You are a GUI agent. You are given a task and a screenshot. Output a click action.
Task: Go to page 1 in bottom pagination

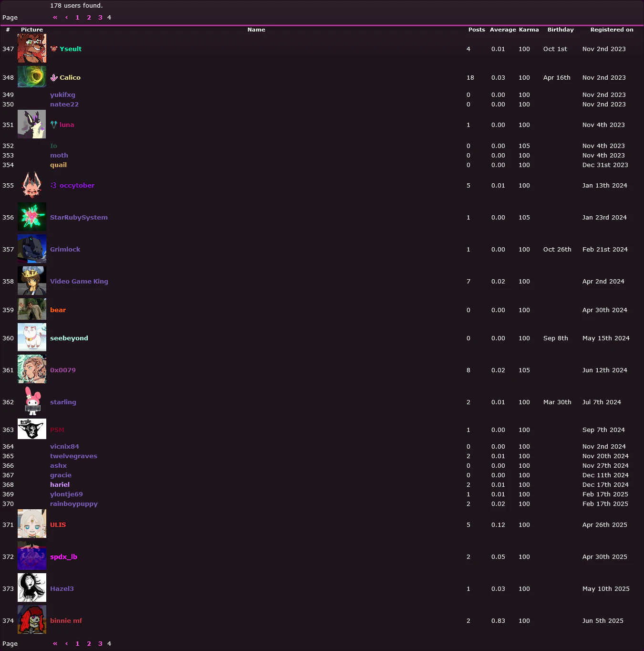coord(77,644)
